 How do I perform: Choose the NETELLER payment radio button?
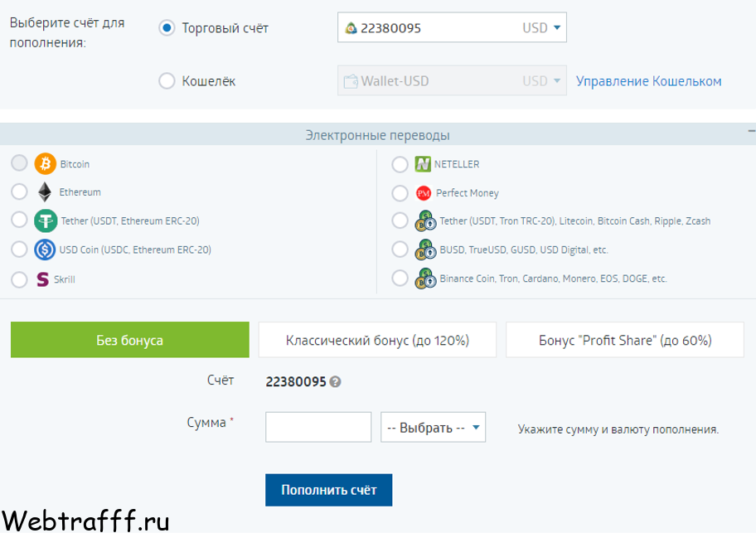click(x=400, y=164)
